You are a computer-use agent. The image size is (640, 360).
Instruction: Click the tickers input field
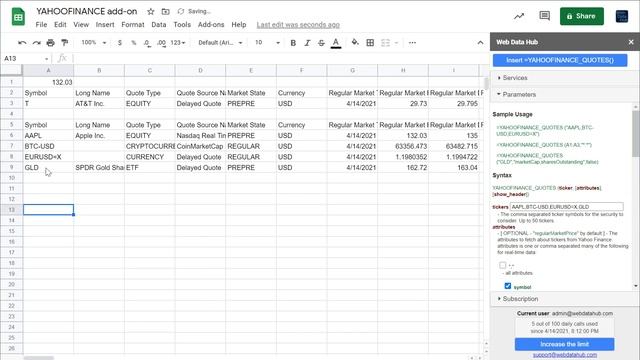(567, 207)
